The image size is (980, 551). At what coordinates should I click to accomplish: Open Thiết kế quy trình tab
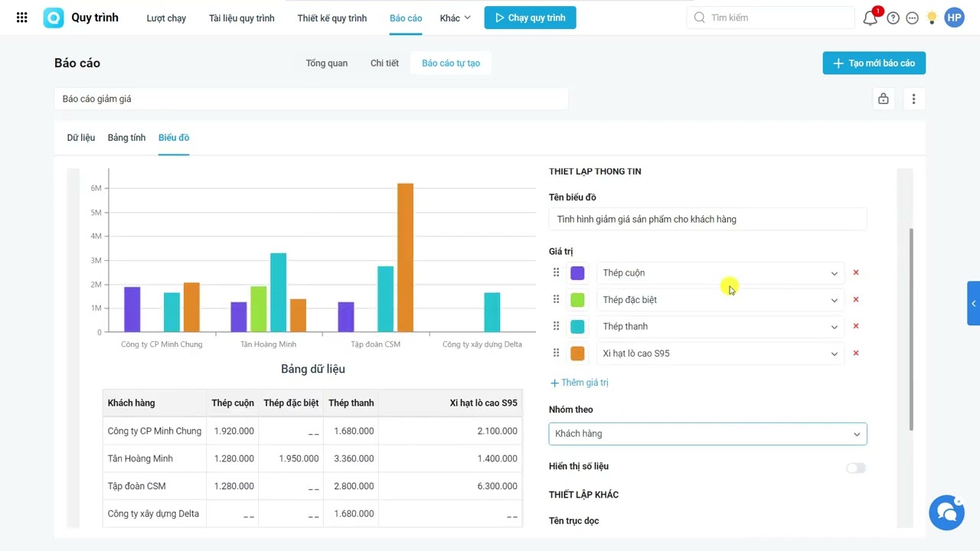(332, 18)
